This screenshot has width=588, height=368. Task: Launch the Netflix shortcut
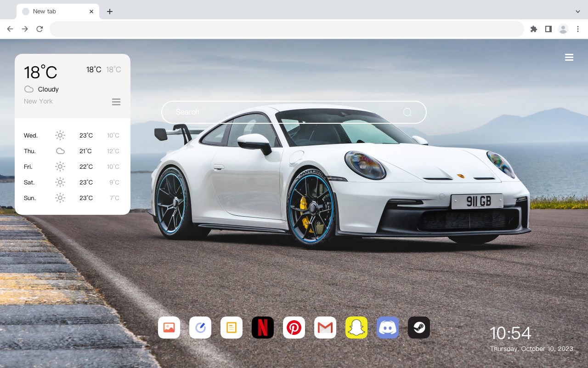(x=263, y=328)
